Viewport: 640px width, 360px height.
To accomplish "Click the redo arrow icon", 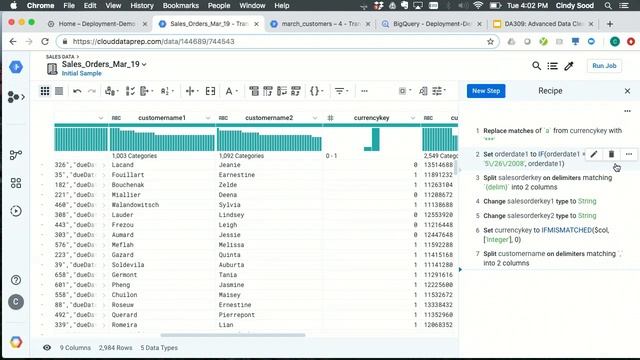I will pyautogui.click(x=92, y=91).
